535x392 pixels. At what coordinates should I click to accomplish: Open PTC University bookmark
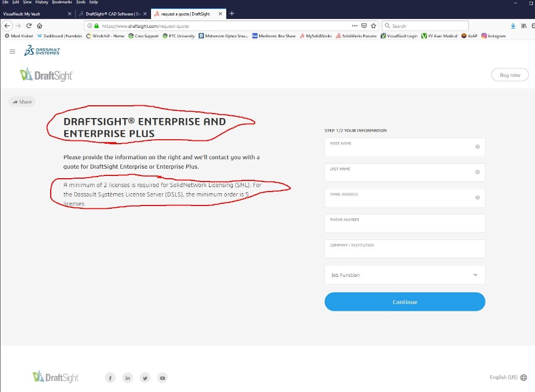(x=178, y=36)
